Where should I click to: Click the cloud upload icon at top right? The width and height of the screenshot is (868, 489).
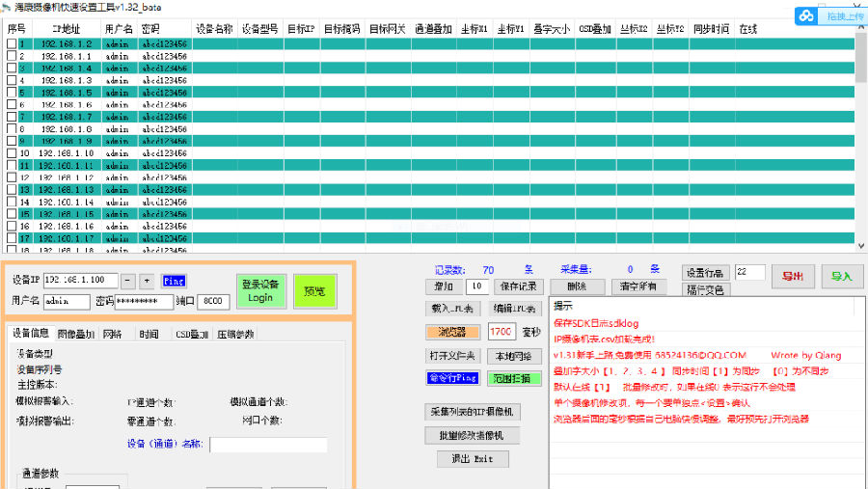(x=806, y=15)
